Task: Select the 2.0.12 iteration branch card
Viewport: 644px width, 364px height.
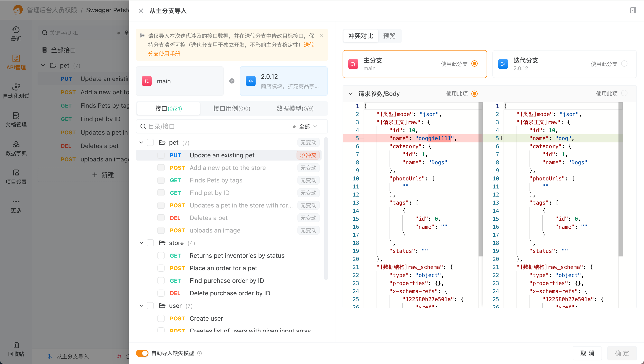Action: click(284, 81)
